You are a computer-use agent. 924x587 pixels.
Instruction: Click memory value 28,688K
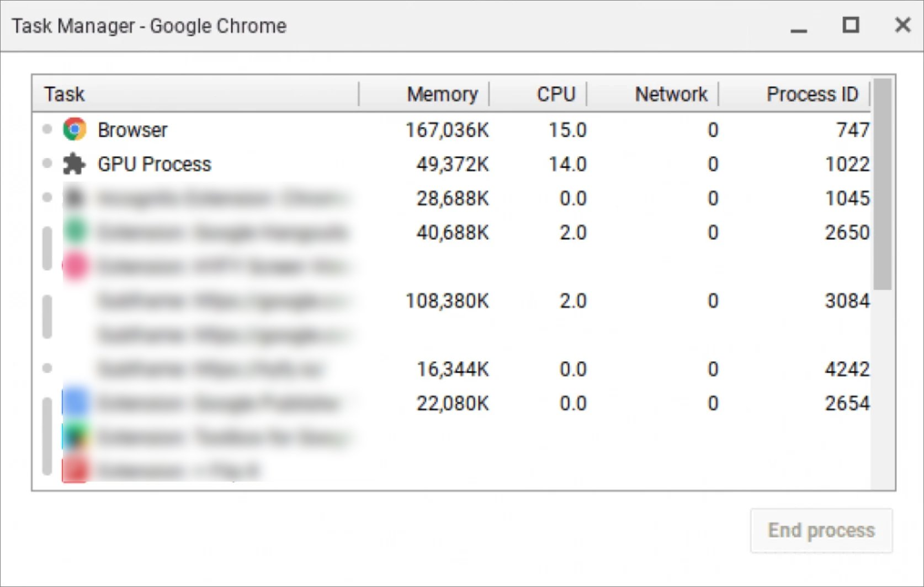coord(453,199)
